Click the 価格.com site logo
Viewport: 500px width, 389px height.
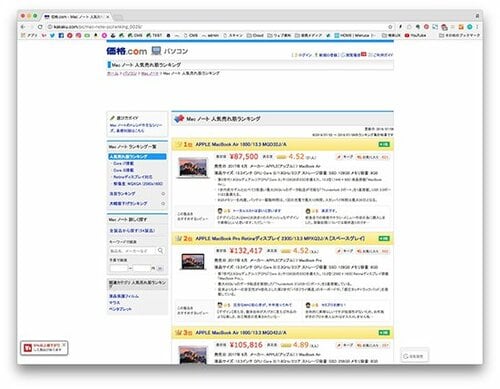pos(127,51)
